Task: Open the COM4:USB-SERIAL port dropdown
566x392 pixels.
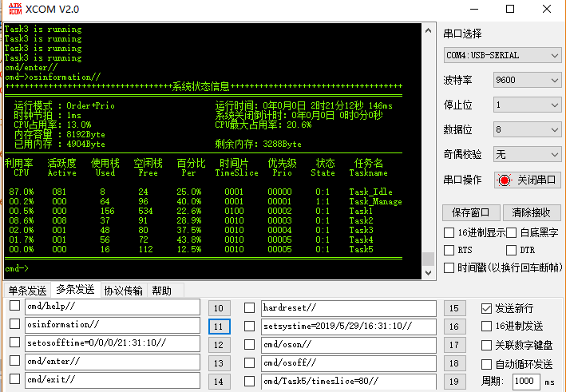Action: (502, 55)
